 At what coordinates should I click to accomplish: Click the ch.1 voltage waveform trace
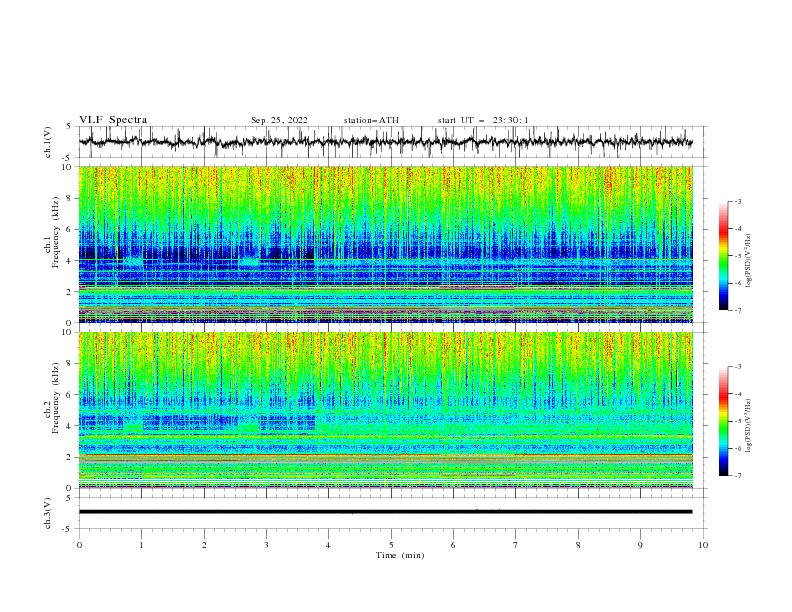tap(386, 142)
